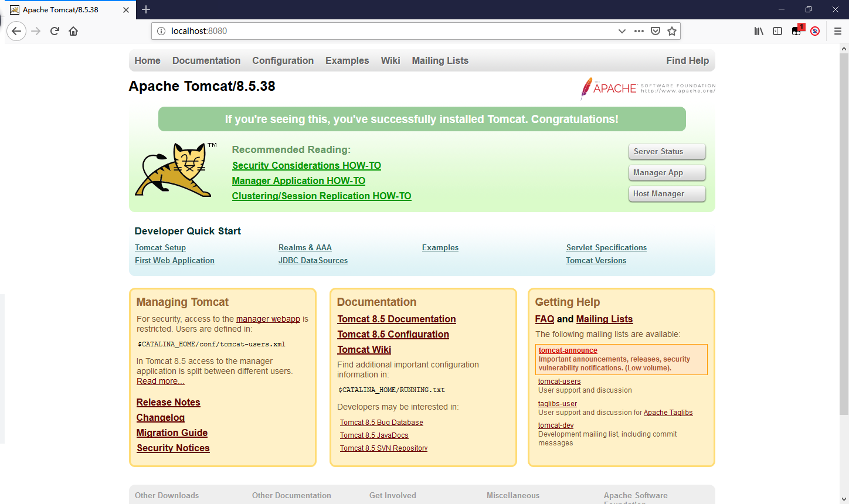The height and width of the screenshot is (504, 849).
Task: Open the Realms & AAA link
Action: pos(305,247)
